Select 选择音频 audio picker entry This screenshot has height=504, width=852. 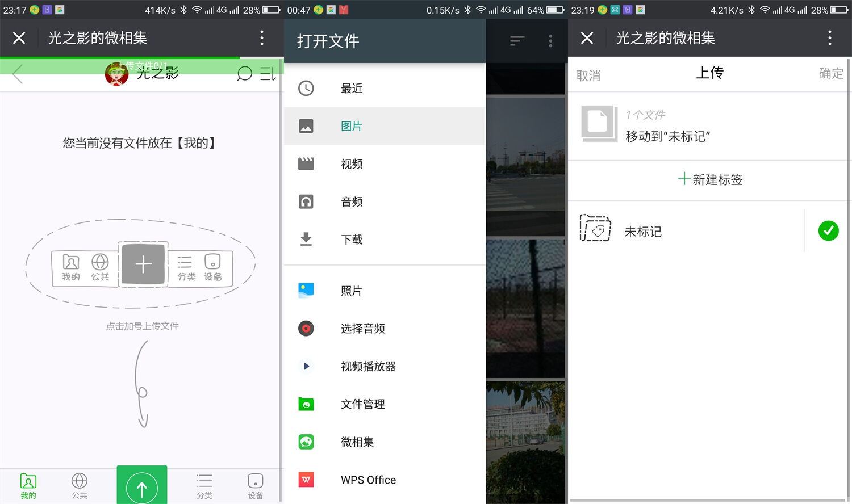362,329
